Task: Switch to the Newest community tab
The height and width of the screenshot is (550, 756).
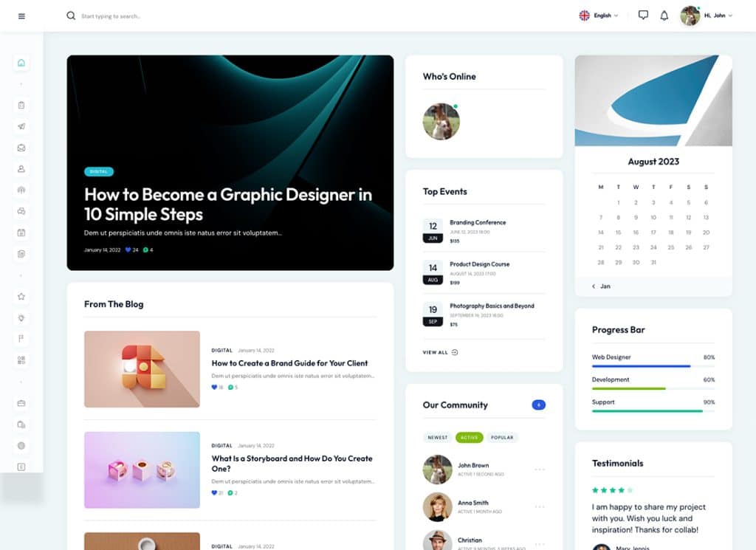Action: pos(437,437)
